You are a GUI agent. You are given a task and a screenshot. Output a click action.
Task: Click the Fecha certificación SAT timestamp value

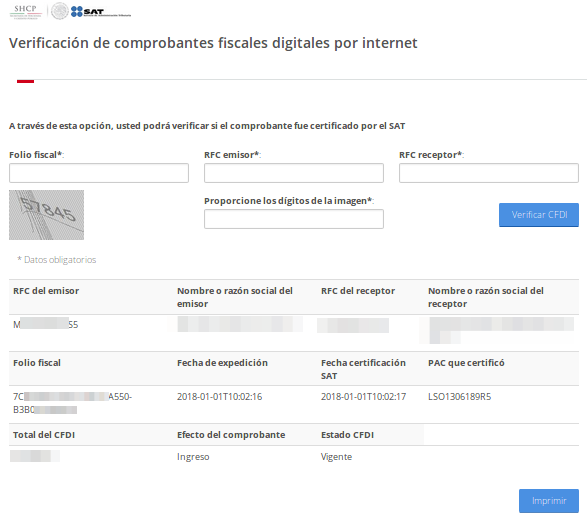(363, 397)
